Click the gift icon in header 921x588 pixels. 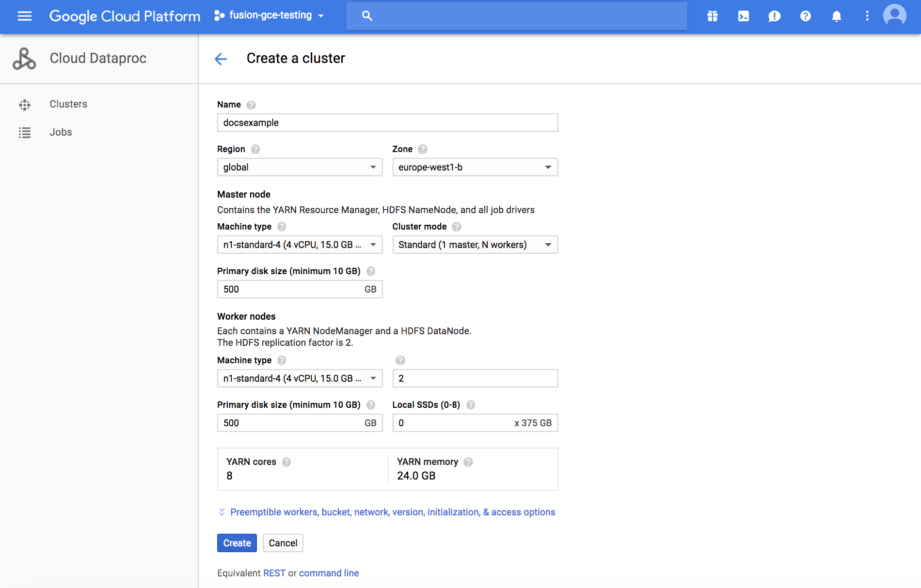pos(712,16)
